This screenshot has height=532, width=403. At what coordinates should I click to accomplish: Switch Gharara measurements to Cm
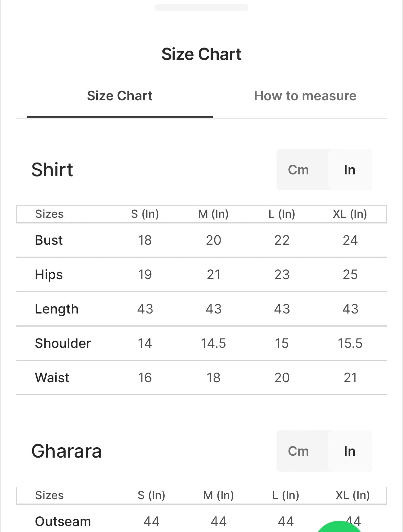[x=298, y=451]
